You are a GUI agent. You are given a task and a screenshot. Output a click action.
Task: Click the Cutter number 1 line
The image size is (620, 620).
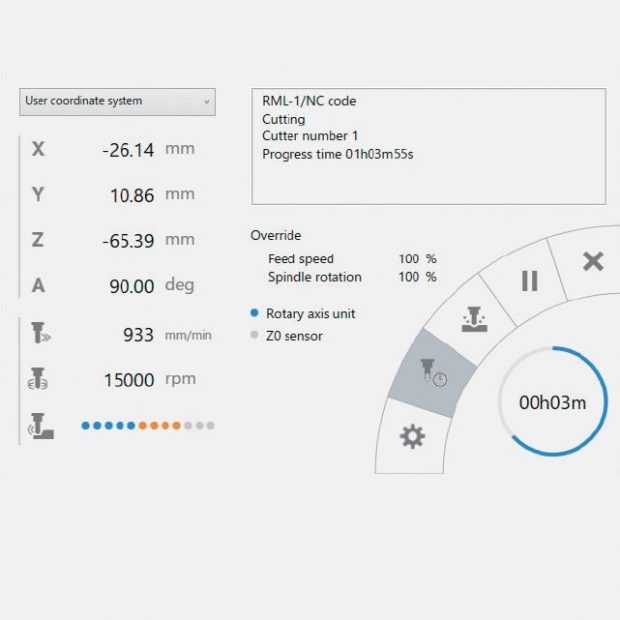click(x=310, y=136)
